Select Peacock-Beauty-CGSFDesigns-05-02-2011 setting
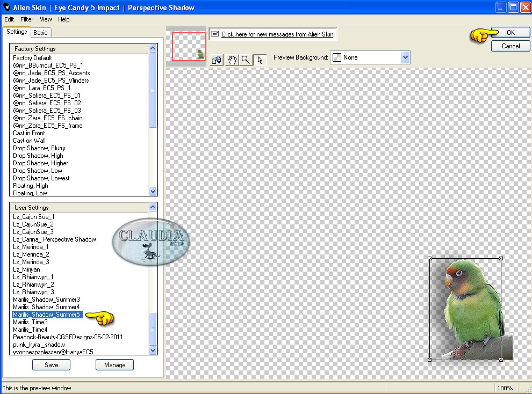 [68, 337]
